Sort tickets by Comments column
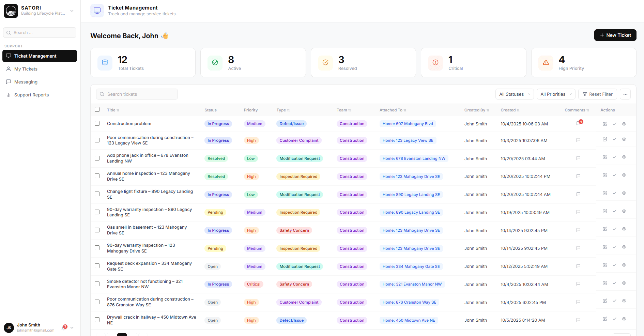This screenshot has height=336, width=644. [x=577, y=110]
